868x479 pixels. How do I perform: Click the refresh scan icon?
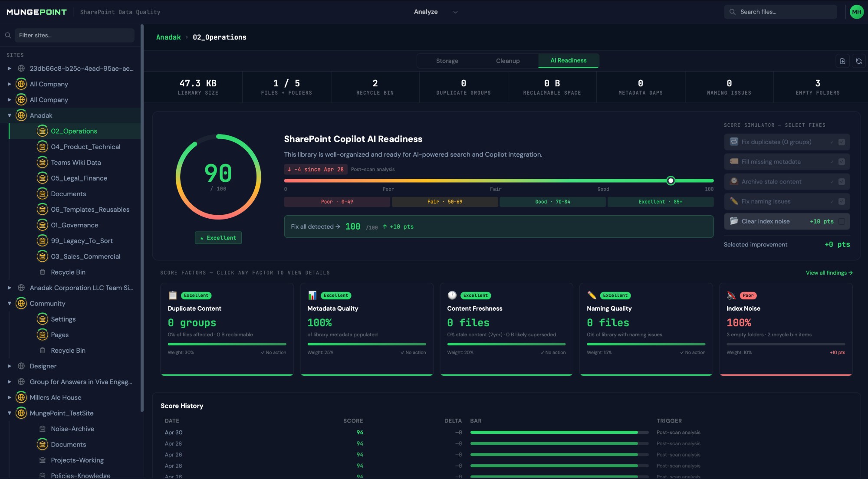pos(859,61)
